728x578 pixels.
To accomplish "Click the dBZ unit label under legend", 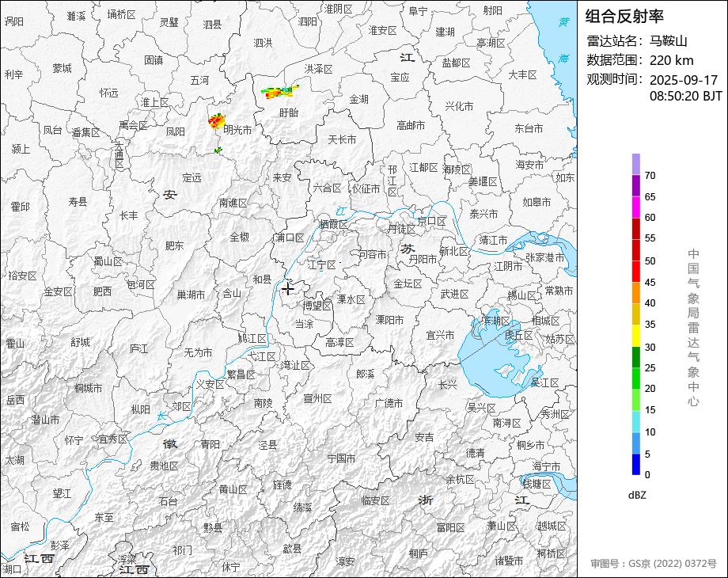I will click(637, 495).
